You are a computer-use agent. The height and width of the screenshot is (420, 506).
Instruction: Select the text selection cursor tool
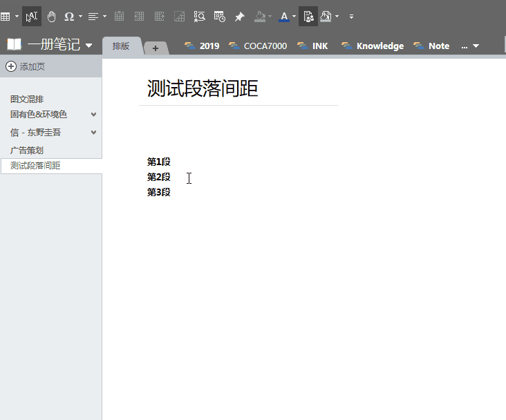pos(32,16)
